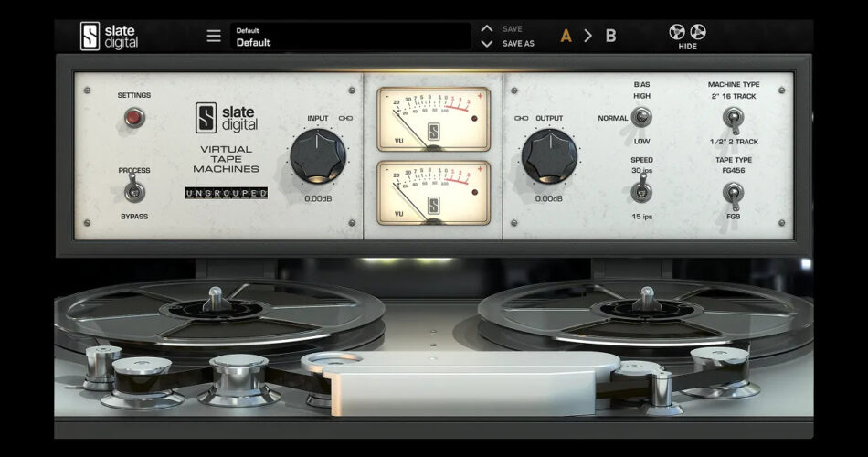
Task: Click the Input gain knob
Action: click(316, 155)
